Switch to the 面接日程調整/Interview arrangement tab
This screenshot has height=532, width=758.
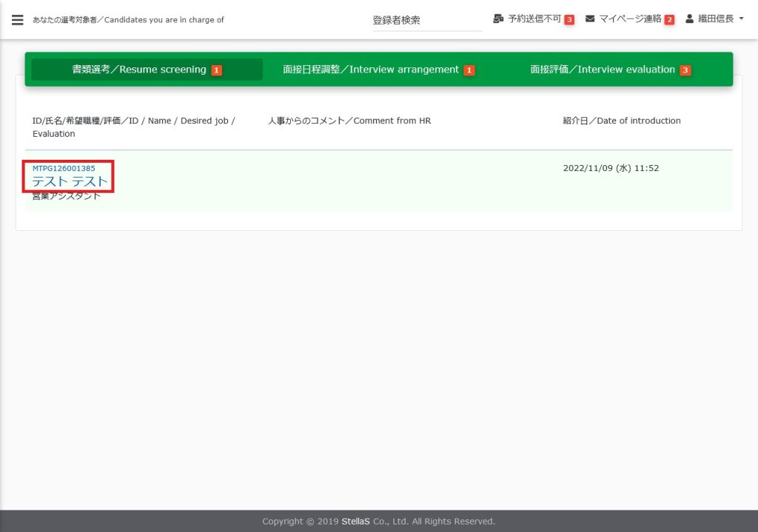click(371, 70)
